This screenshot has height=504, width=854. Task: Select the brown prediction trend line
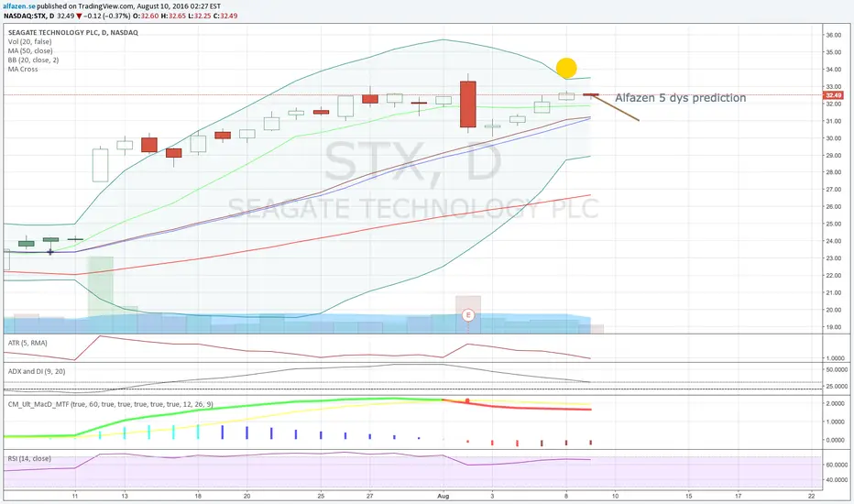coord(617,108)
